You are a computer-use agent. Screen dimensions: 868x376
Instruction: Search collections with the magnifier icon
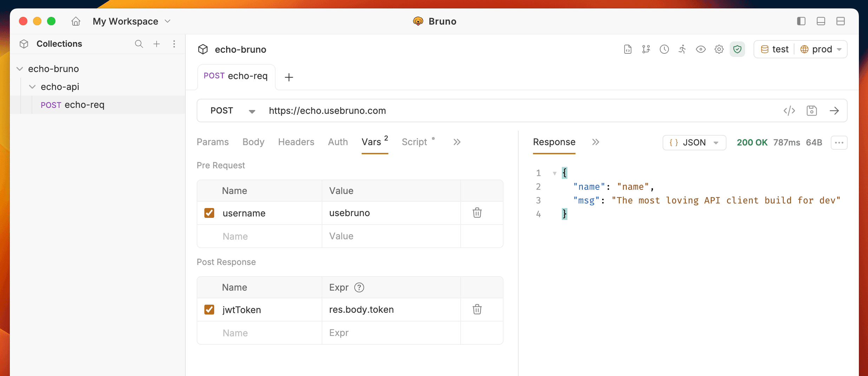point(139,44)
